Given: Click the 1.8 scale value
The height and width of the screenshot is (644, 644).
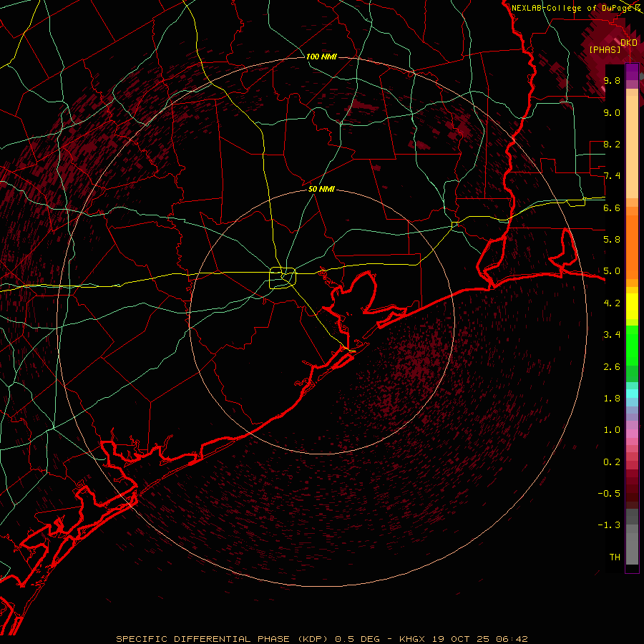Looking at the screenshot, I should click(612, 399).
